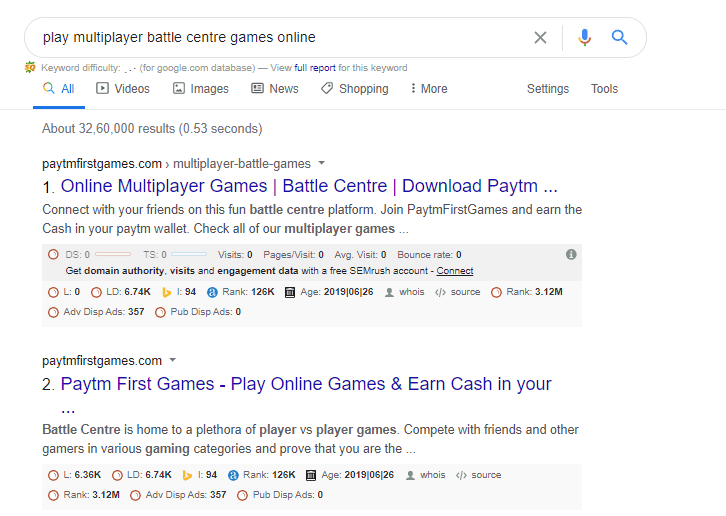Viewport: 726px width, 516px height.
Task: Click the LD: 6.74K icon in first result
Action: [96, 292]
